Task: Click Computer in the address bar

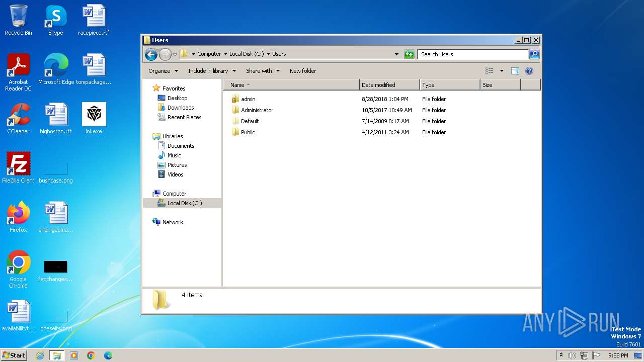Action: pyautogui.click(x=209, y=54)
